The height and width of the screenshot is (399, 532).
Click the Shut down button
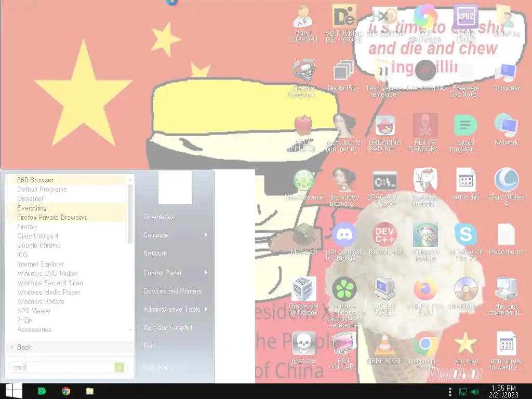coord(157,367)
